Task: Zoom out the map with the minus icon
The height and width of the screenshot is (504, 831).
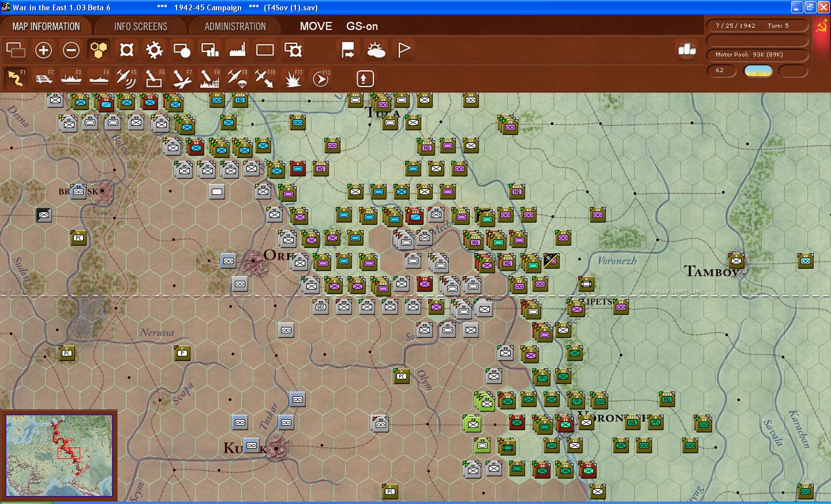Action: [x=71, y=50]
